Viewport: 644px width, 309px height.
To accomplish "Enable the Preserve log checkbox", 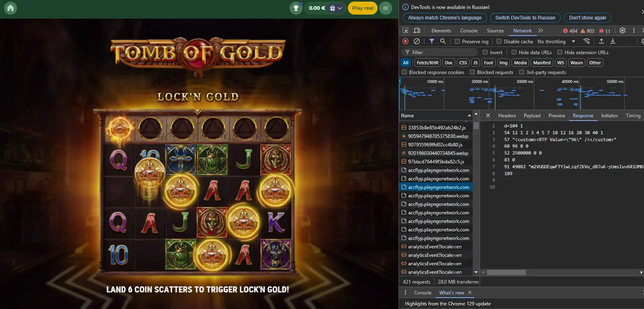I will tap(457, 41).
